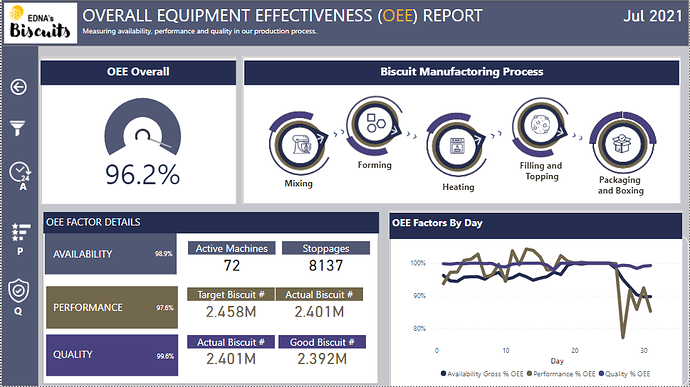
Task: Click Quality % OEE legend item
Action: (624, 374)
